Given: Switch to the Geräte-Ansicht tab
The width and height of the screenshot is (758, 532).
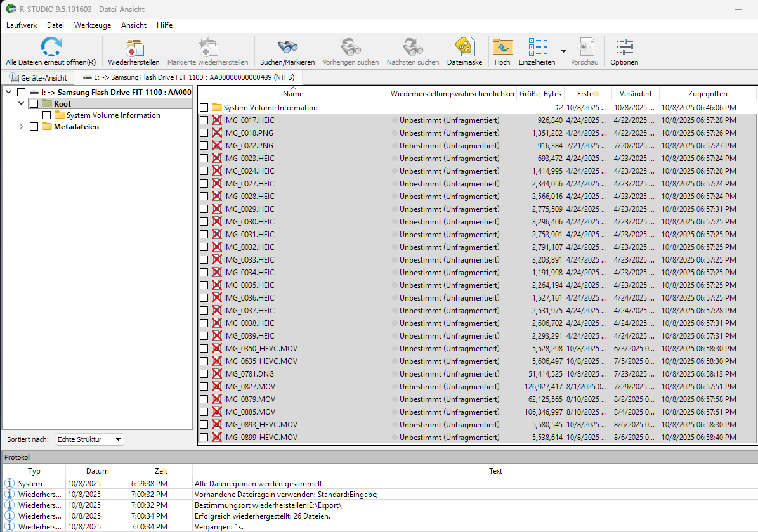Looking at the screenshot, I should tap(38, 77).
